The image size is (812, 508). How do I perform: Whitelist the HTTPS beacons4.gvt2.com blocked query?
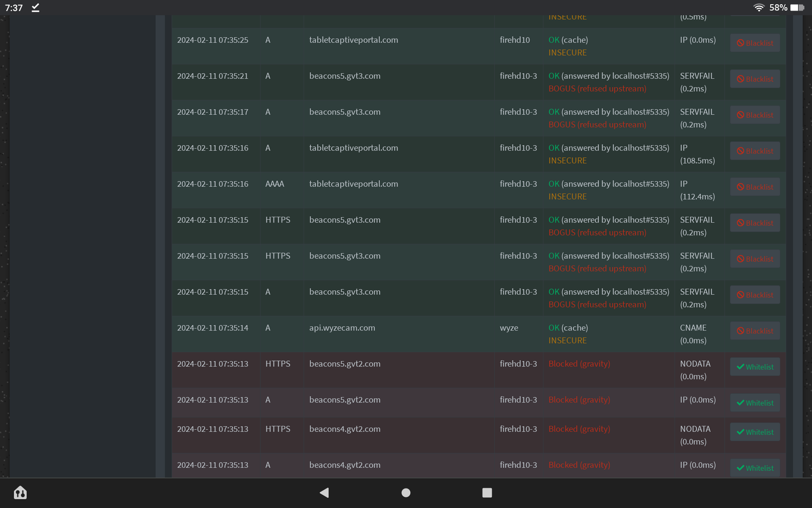tap(755, 432)
